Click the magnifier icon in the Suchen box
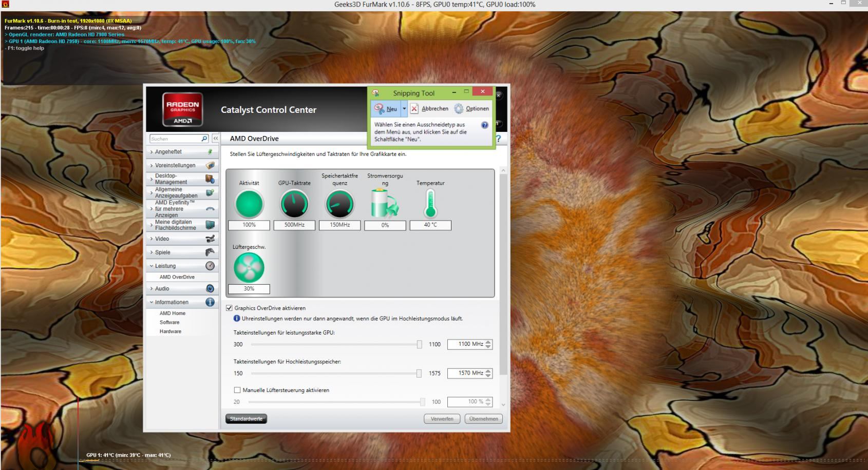 click(204, 139)
